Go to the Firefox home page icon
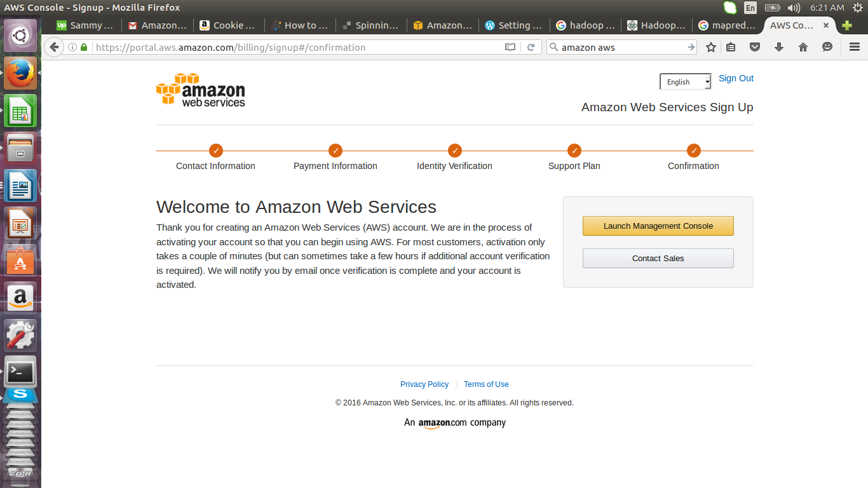The height and width of the screenshot is (488, 868). coord(803,47)
